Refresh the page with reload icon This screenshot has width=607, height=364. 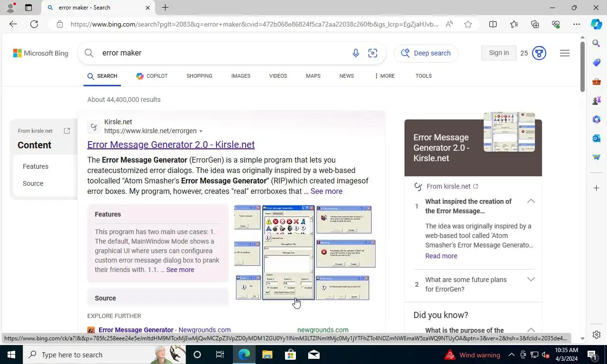[x=34, y=24]
